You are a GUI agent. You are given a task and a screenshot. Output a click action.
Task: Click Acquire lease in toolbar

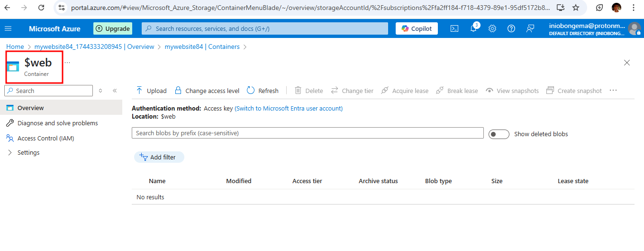pyautogui.click(x=405, y=91)
